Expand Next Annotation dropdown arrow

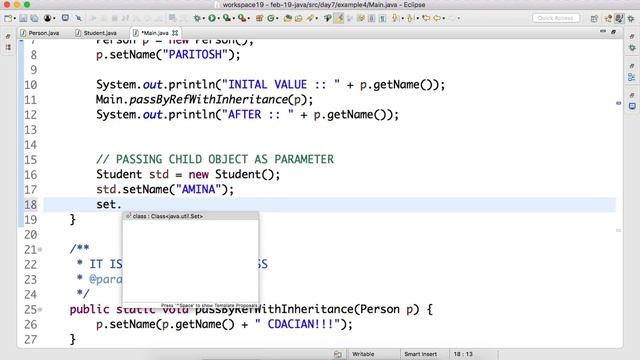coord(402,18)
